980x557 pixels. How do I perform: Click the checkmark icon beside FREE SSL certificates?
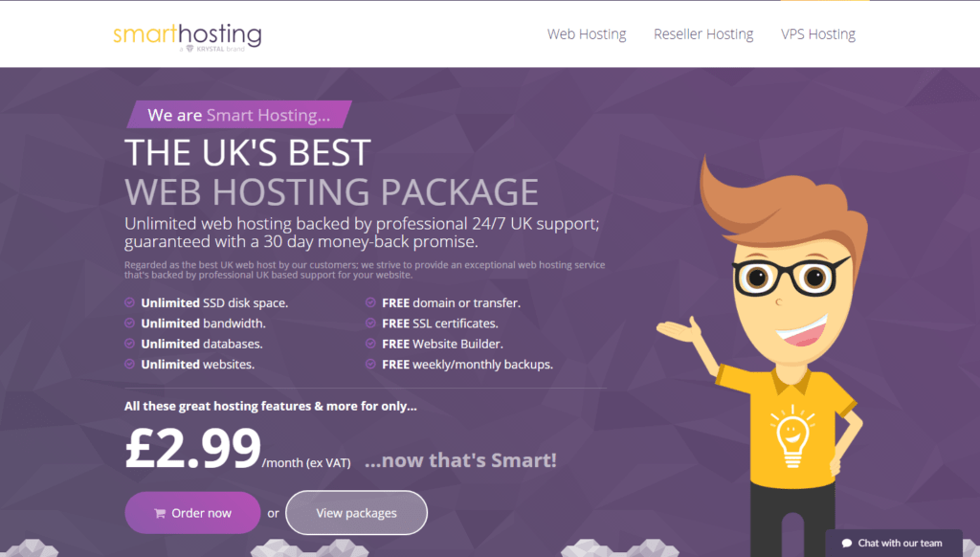click(x=370, y=323)
